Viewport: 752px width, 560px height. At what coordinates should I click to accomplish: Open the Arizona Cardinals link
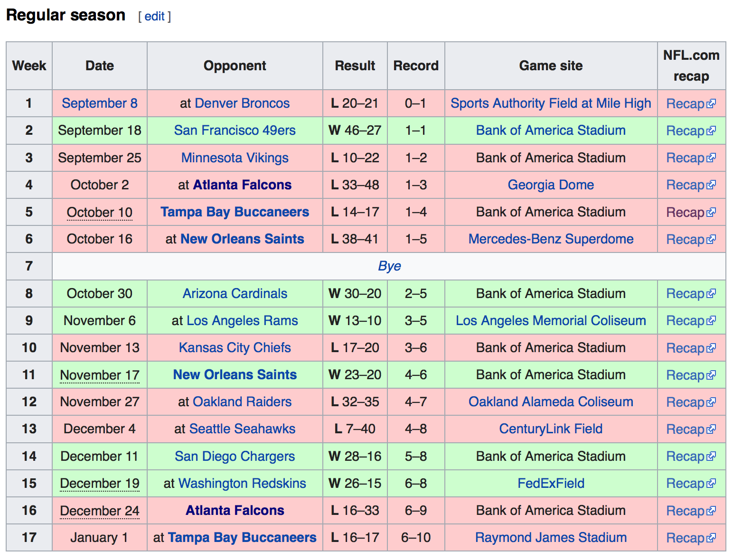pos(235,294)
